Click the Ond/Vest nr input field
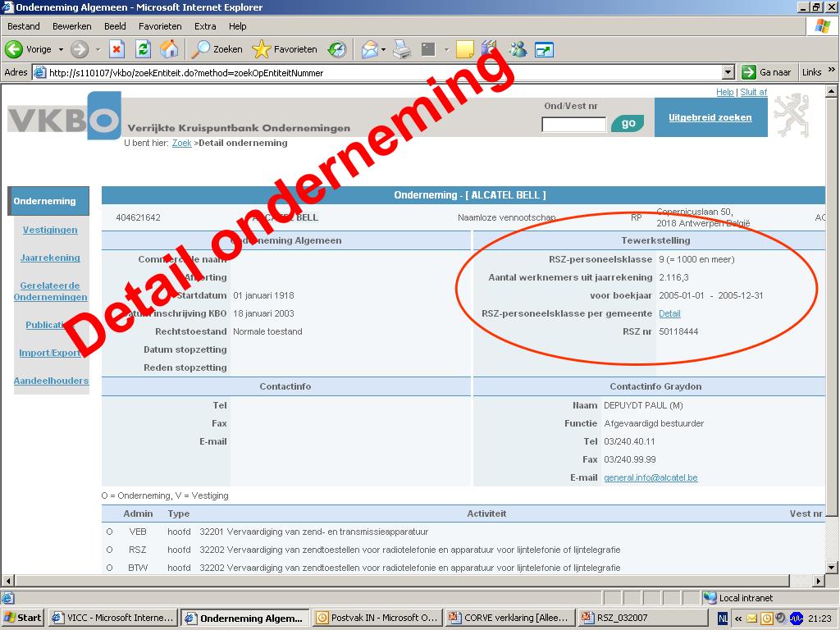The width and height of the screenshot is (840, 630). coord(573,125)
